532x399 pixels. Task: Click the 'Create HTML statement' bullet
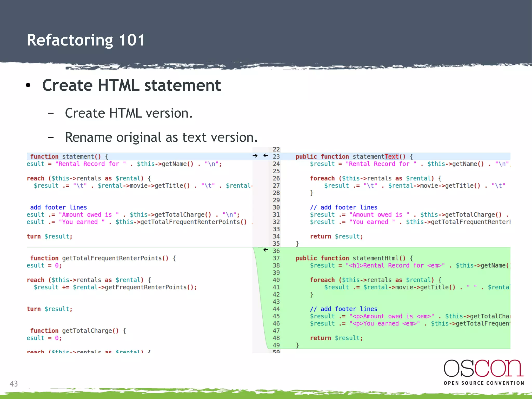tap(131, 85)
